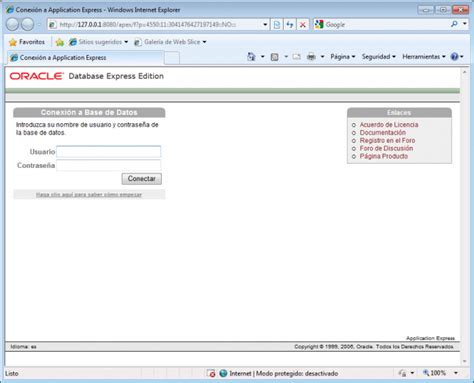
Task: Click the Usuario text field
Action: pos(109,152)
